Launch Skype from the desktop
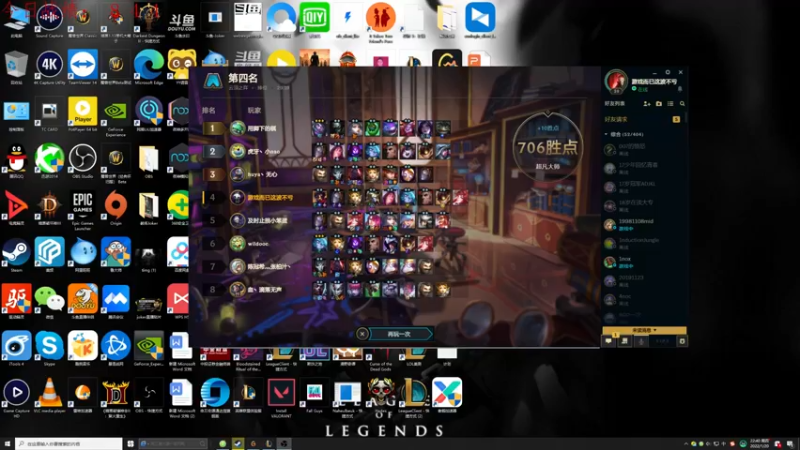 [49, 349]
